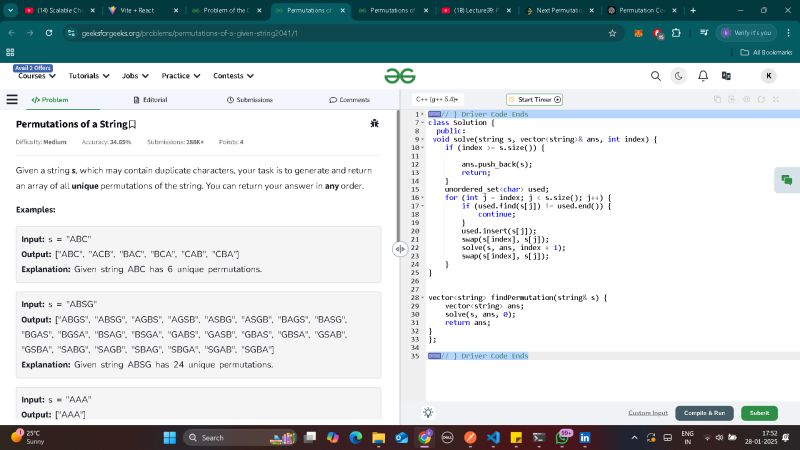Expand the Practice dropdown menu
The image size is (800, 450).
180,76
